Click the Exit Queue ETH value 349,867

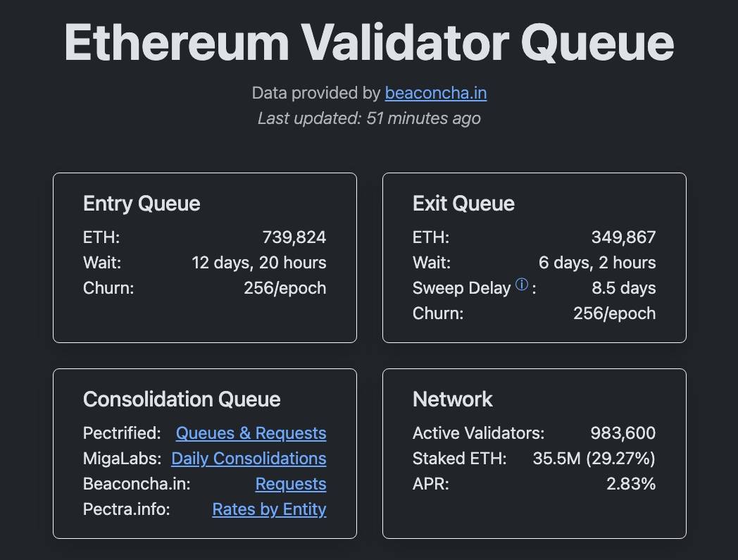click(x=623, y=237)
